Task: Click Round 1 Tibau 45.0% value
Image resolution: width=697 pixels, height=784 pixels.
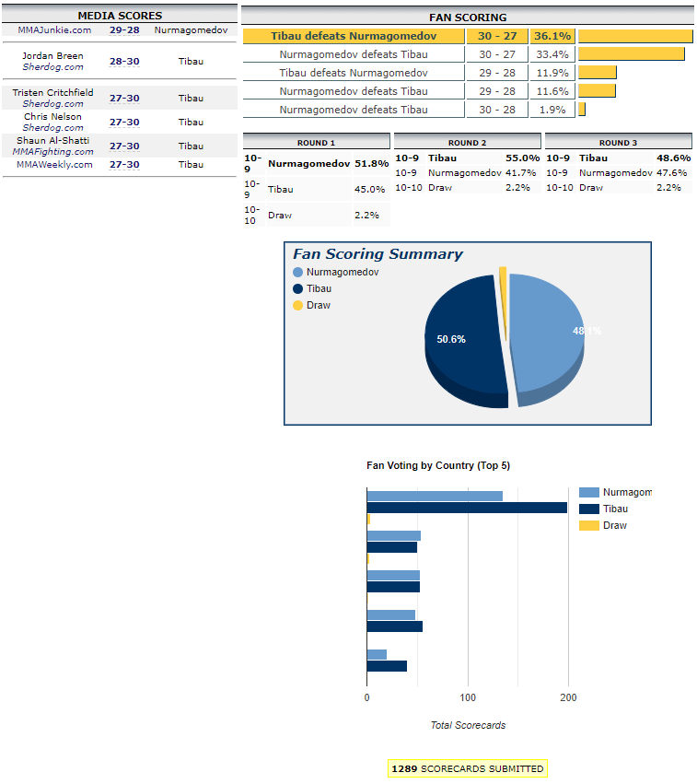Action: click(x=370, y=190)
